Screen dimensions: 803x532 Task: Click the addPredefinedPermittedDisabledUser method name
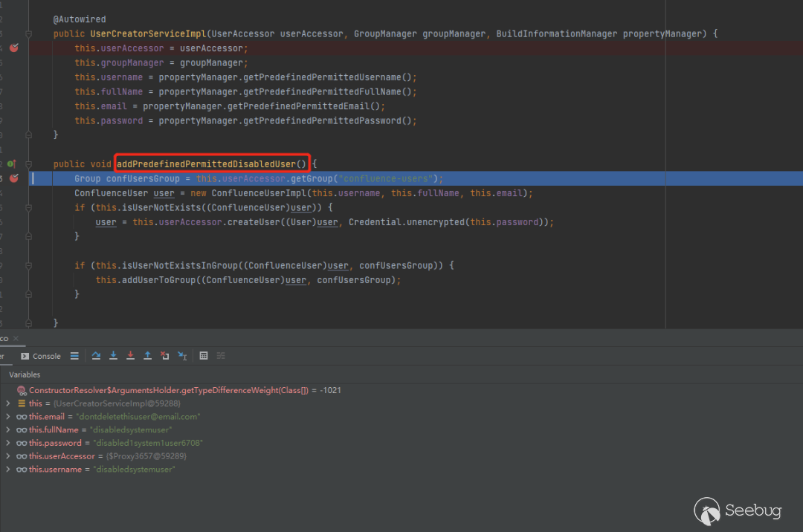coord(211,163)
